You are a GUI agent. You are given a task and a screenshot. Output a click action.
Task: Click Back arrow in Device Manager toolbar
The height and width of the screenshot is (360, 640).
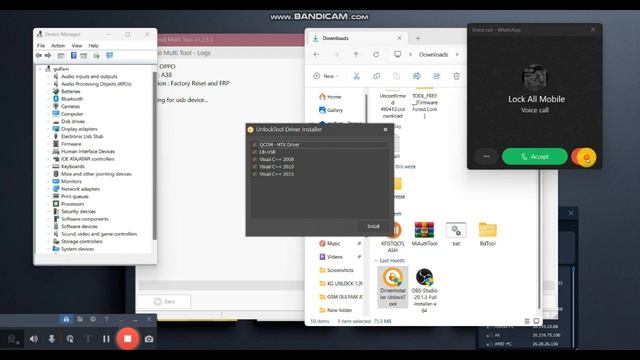coord(38,56)
